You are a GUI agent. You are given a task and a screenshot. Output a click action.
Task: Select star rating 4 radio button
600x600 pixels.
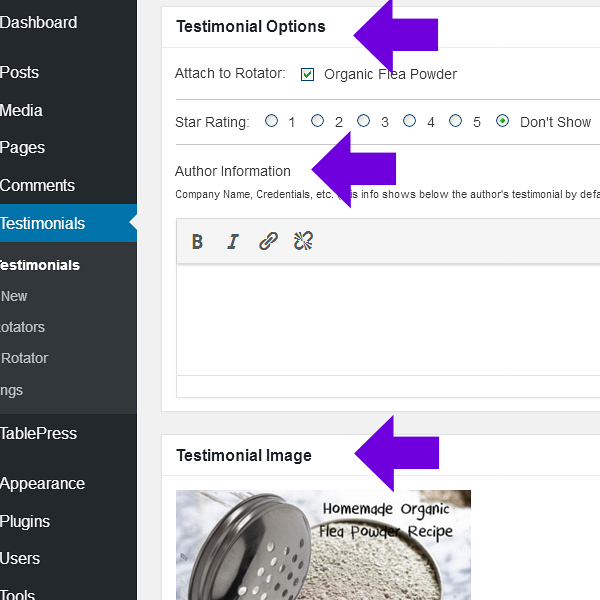coord(410,121)
